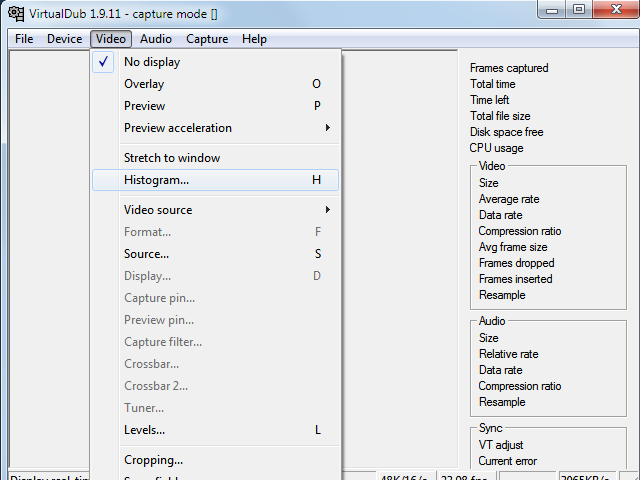Open the Device menu
Viewport: 640px width, 480px height.
click(x=64, y=39)
